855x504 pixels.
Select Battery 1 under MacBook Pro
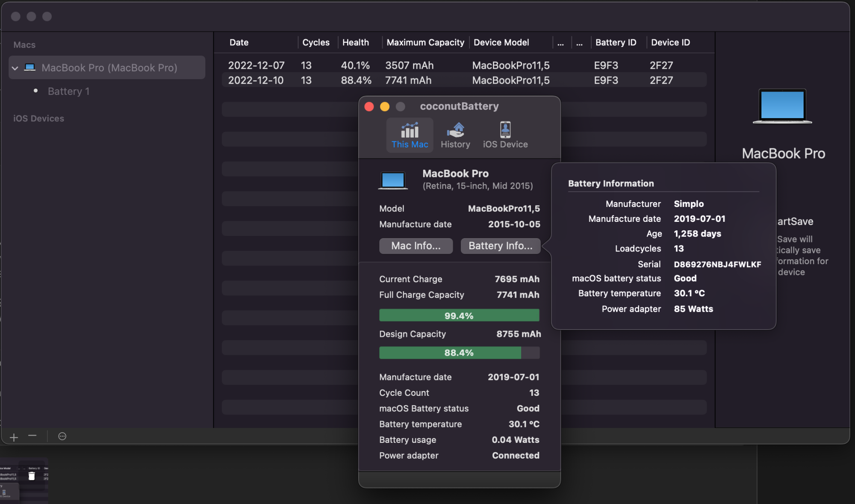pos(69,91)
